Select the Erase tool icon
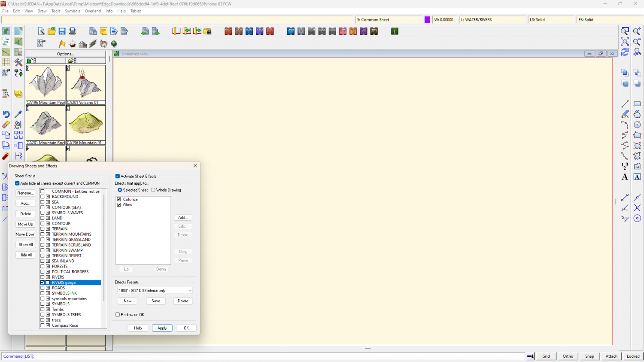The width and height of the screenshot is (644, 362). pos(6,125)
